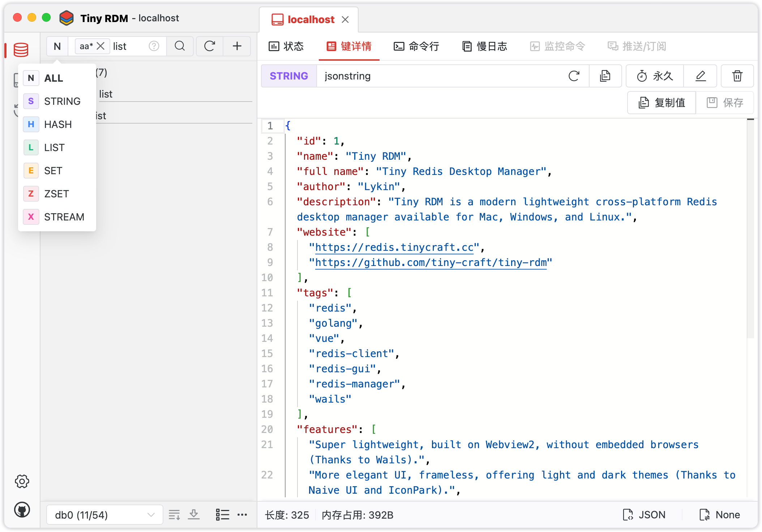Screen dimensions: 762x532
Task: Open the redis.tinycraft.cc link
Action: click(x=394, y=247)
